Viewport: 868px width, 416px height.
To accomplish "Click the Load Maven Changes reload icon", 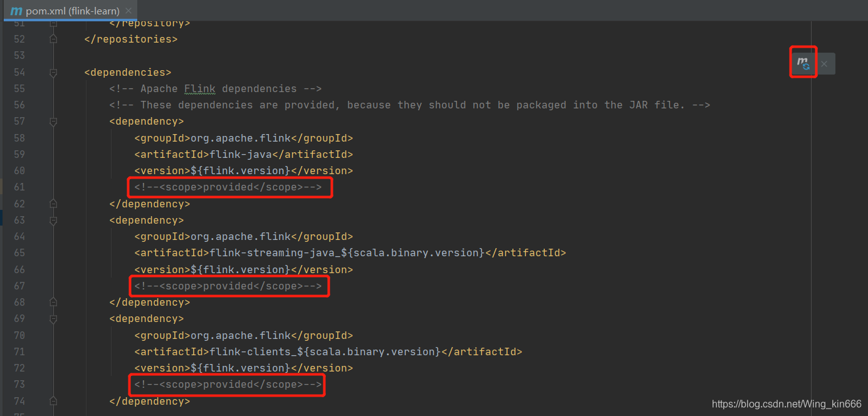I will pyautogui.click(x=803, y=63).
